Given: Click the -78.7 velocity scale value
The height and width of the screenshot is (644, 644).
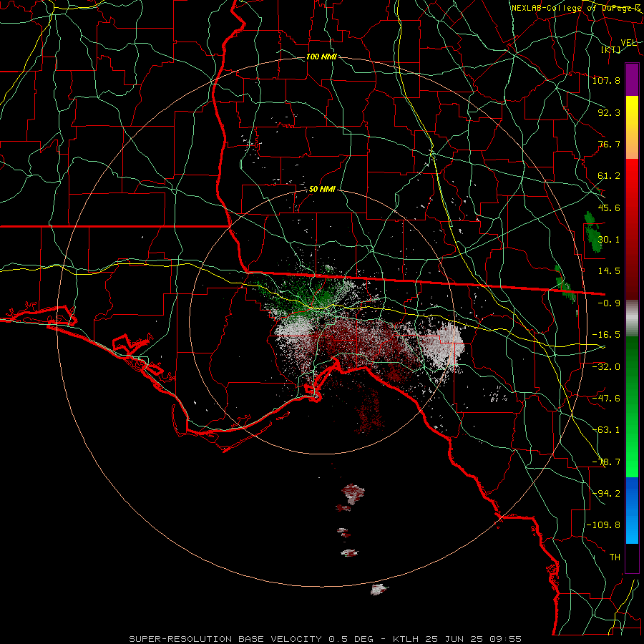Looking at the screenshot, I should click(606, 462).
